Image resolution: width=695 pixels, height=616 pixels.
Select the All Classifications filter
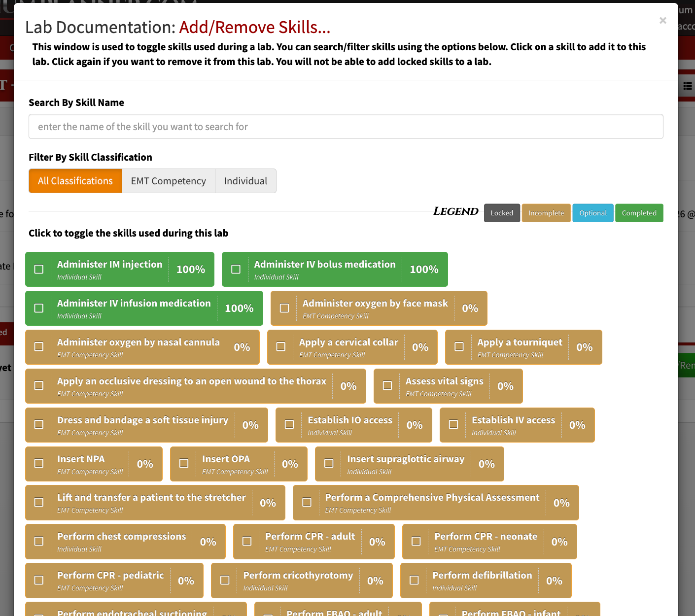75,181
